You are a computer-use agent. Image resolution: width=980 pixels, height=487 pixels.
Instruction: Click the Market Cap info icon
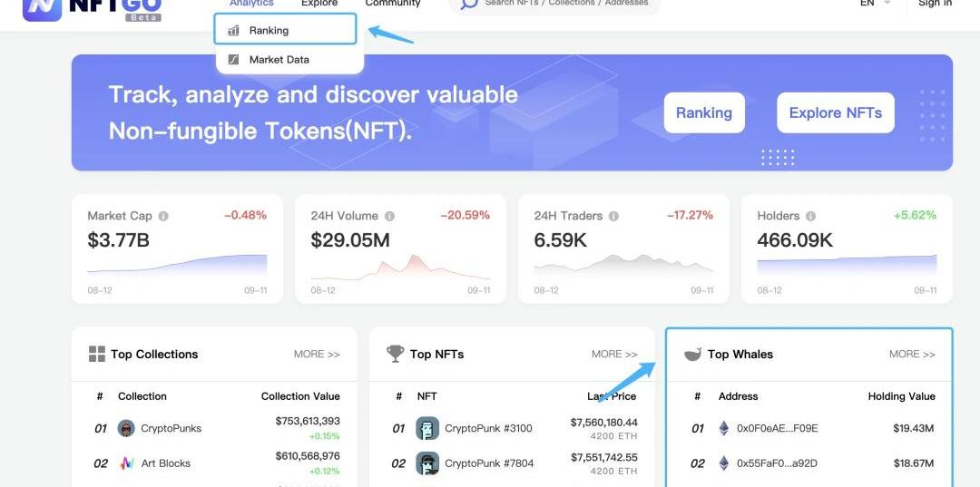[163, 217]
